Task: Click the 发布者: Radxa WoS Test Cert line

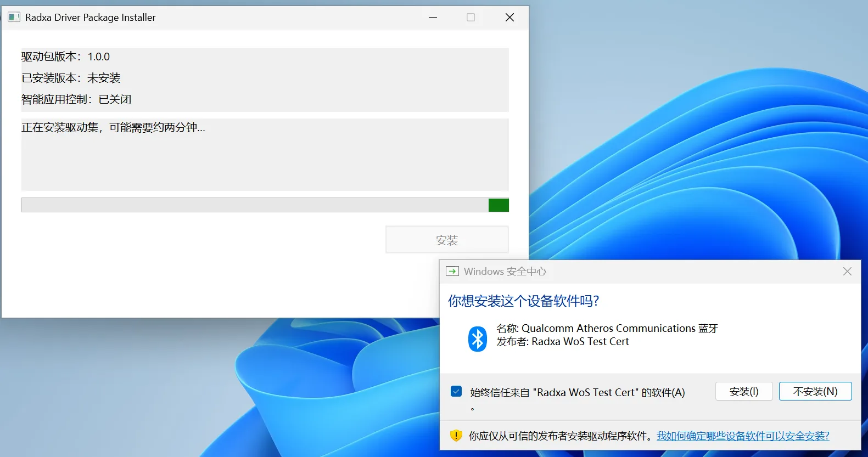Action: 563,341
